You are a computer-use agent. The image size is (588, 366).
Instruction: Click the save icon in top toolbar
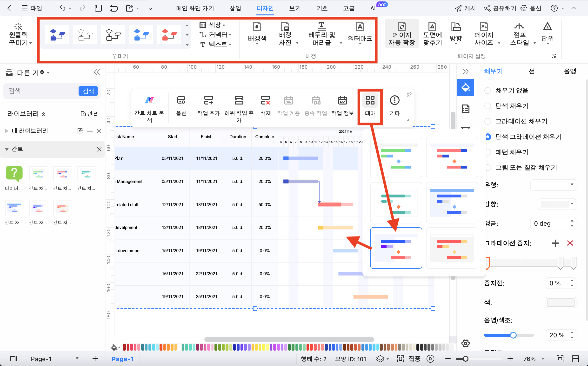(x=98, y=8)
